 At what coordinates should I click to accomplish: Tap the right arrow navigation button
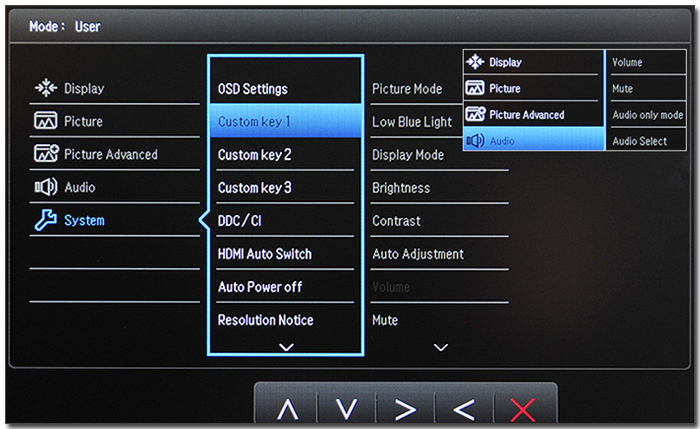(x=405, y=409)
